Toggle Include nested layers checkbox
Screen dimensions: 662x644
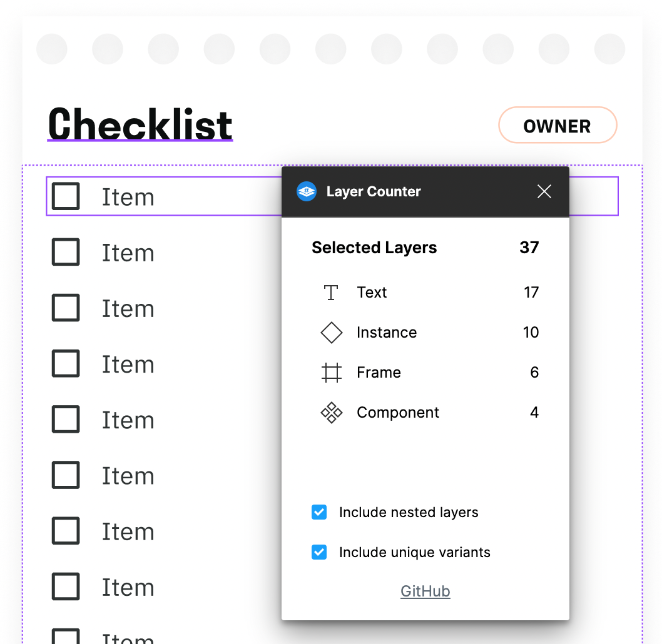(319, 513)
